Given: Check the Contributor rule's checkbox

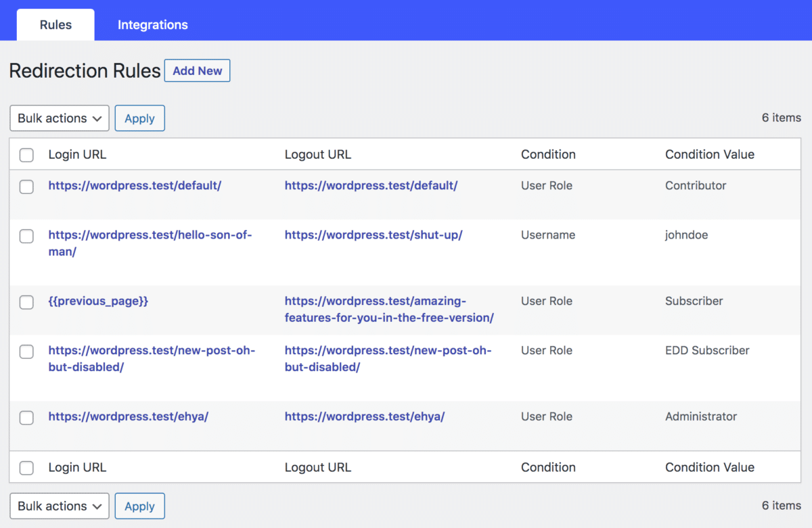Looking at the screenshot, I should point(26,187).
